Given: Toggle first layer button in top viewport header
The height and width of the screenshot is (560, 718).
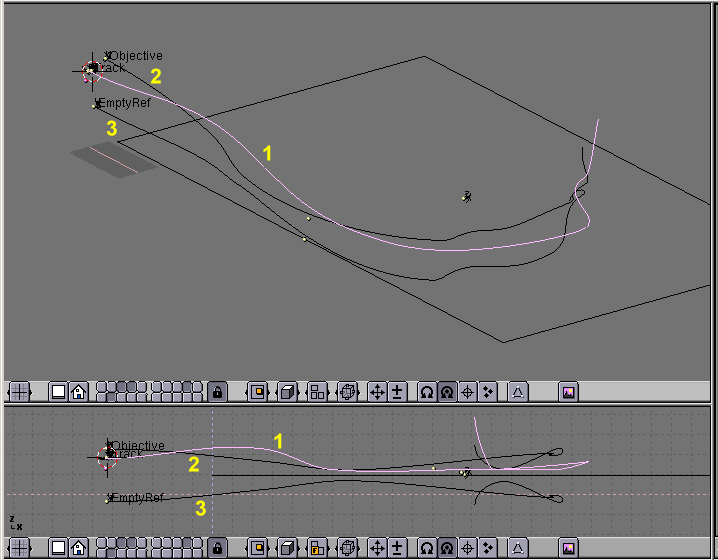Looking at the screenshot, I should coord(102,387).
